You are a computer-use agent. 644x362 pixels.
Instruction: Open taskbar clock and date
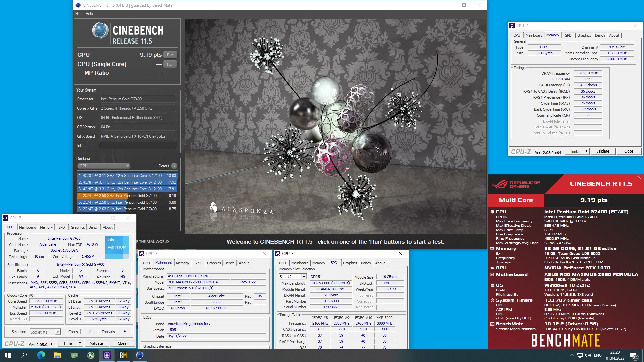tap(615, 355)
